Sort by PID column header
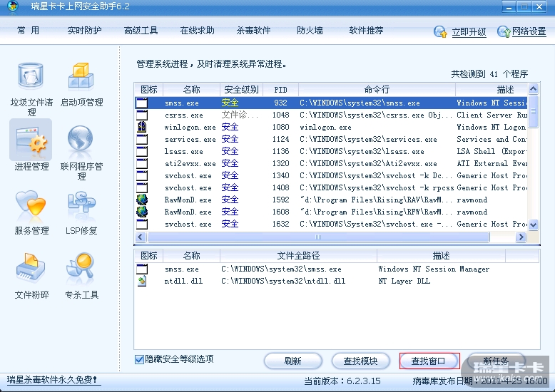 (x=280, y=90)
